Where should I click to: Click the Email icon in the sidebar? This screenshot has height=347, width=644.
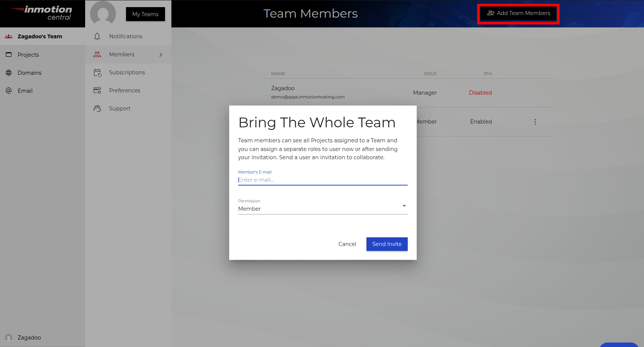pyautogui.click(x=9, y=91)
